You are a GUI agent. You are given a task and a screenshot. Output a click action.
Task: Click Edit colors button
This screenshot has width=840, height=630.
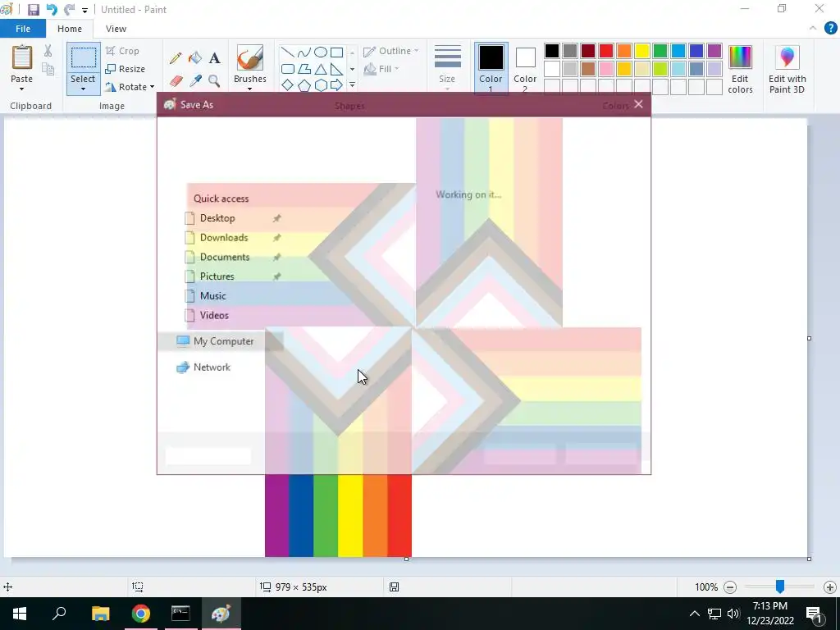[x=740, y=69]
